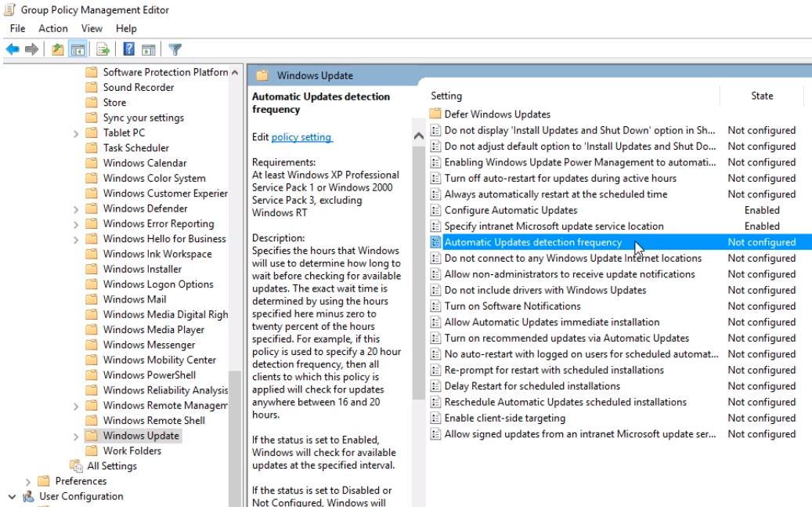Click the Windows Defender folder icon

(x=92, y=208)
